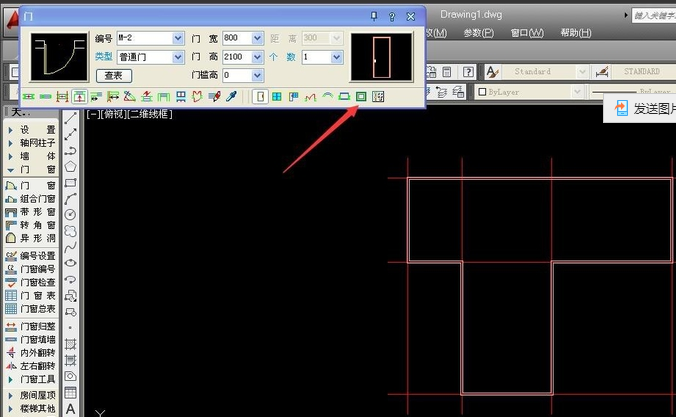676x417 pixels.
Task: Click the 查表 button in door dialog
Action: (x=114, y=76)
